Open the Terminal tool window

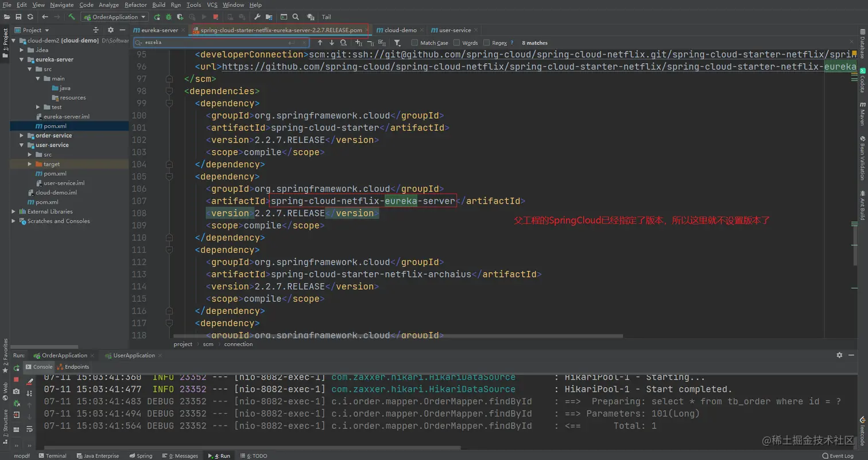[52, 456]
